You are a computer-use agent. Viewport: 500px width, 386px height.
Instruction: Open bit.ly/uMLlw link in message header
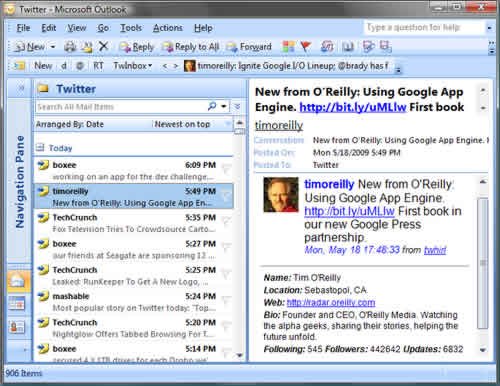[353, 107]
